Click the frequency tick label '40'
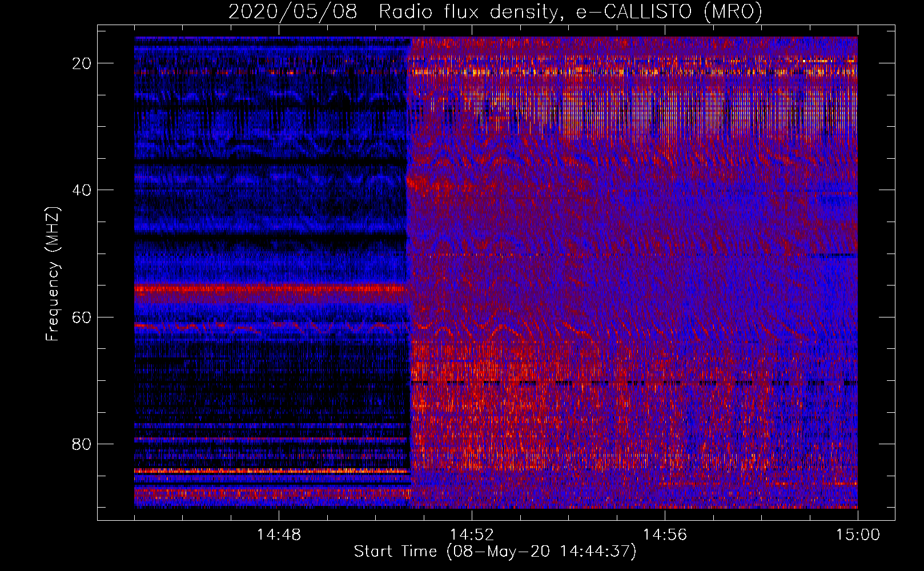Image resolution: width=924 pixels, height=571 pixels. click(x=82, y=190)
